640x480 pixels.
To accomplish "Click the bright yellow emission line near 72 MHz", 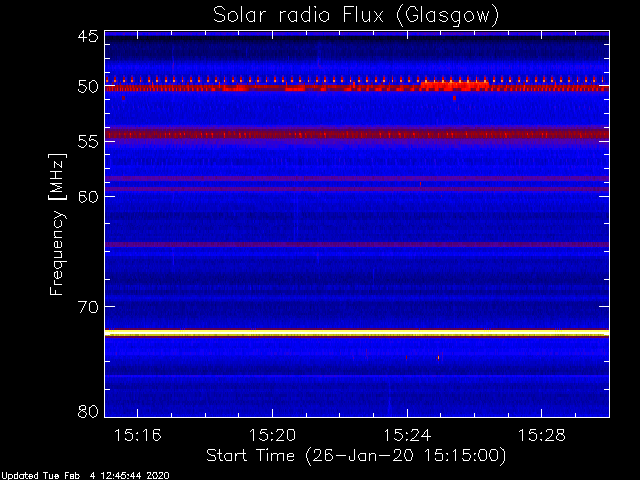I will [357, 333].
